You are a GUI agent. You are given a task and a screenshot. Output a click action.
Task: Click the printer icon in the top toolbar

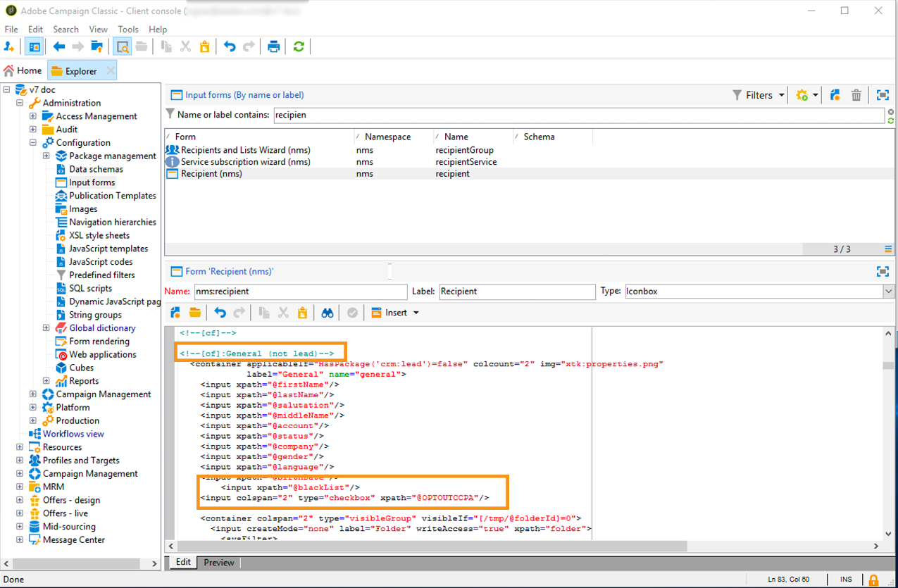pyautogui.click(x=273, y=46)
